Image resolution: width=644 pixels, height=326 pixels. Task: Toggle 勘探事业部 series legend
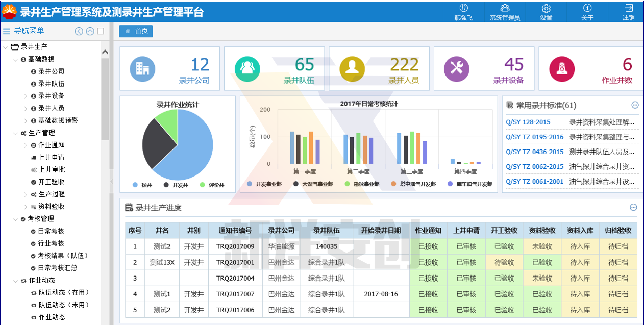[362, 184]
